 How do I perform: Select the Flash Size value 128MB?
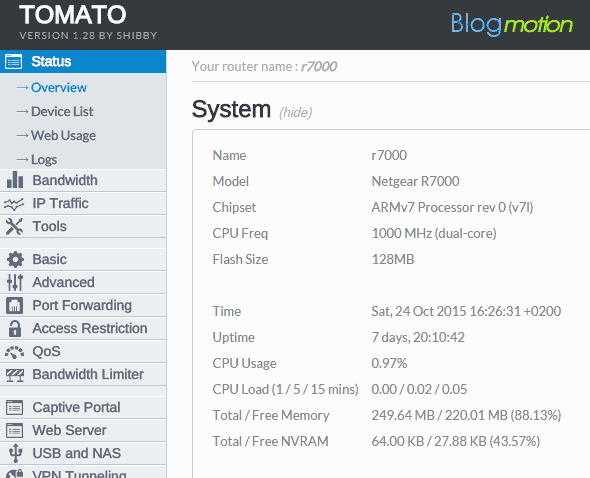(393, 259)
